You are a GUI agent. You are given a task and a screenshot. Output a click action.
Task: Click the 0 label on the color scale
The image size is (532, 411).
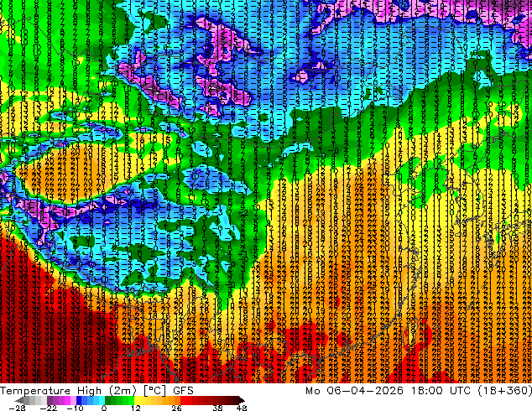tap(104, 408)
